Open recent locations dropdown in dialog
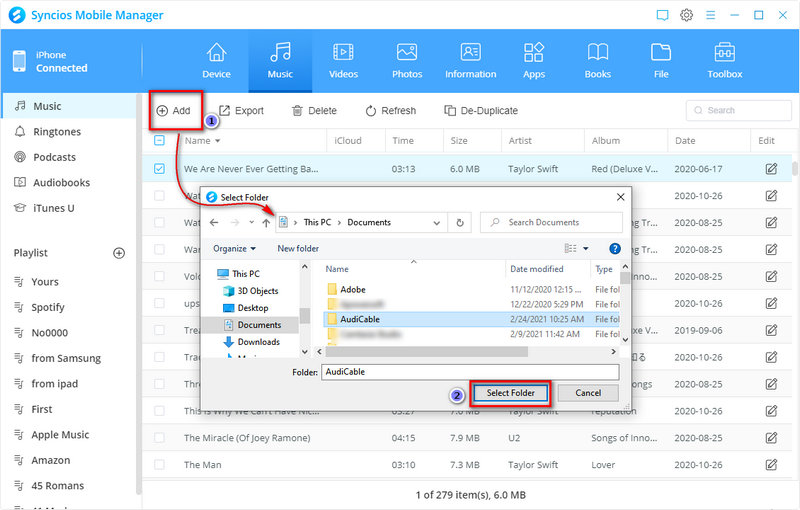This screenshot has height=510, width=800. (x=252, y=222)
